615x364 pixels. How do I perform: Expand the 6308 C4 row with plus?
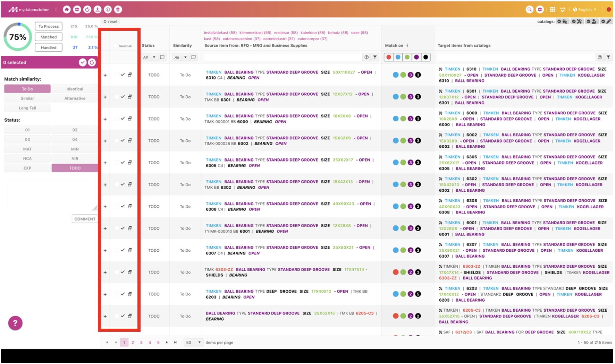[105, 207]
